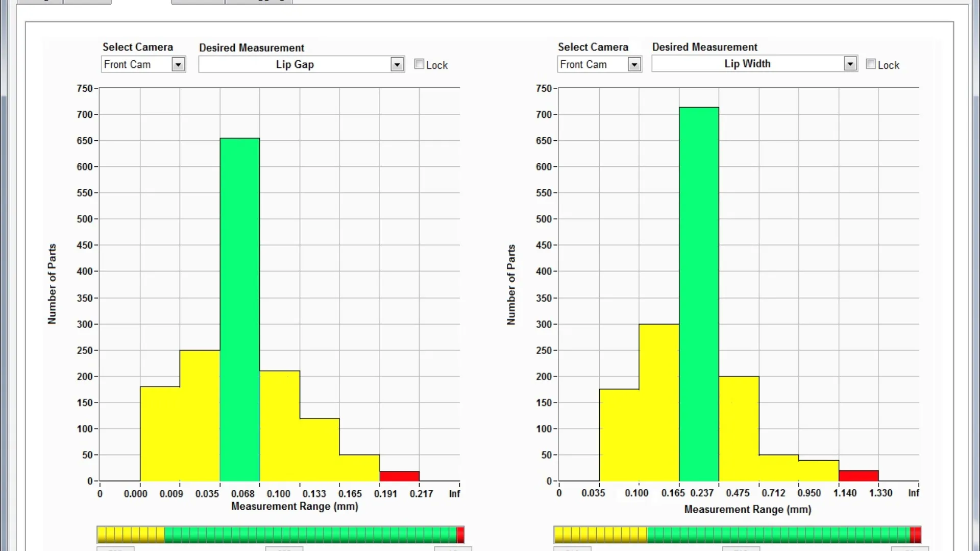Viewport: 980px width, 551px height.
Task: Open the right Select Camera dropdown
Action: pos(633,65)
